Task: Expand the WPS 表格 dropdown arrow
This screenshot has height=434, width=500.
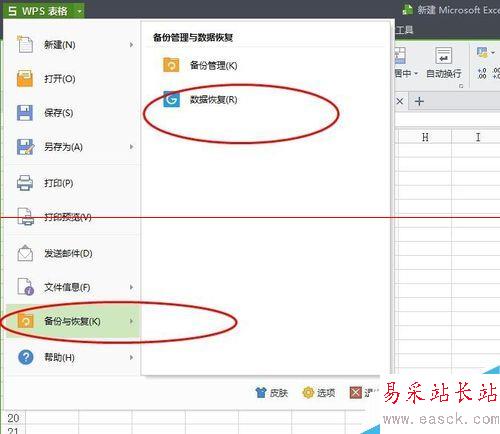Action: 79,11
